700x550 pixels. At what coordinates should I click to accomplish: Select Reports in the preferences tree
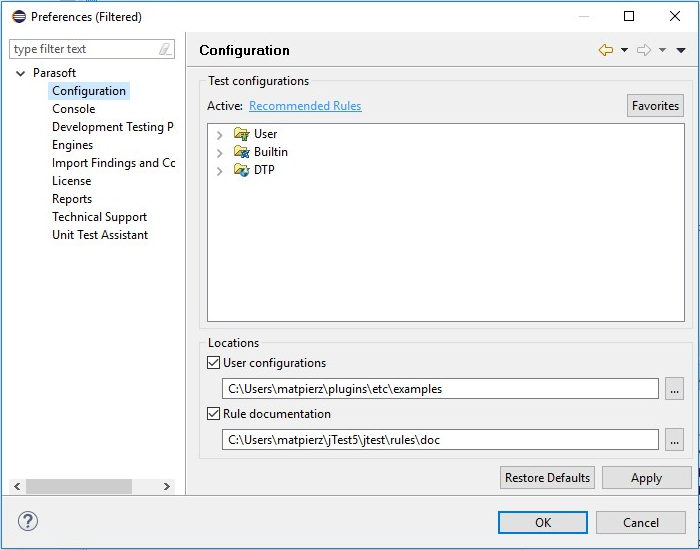tap(72, 199)
